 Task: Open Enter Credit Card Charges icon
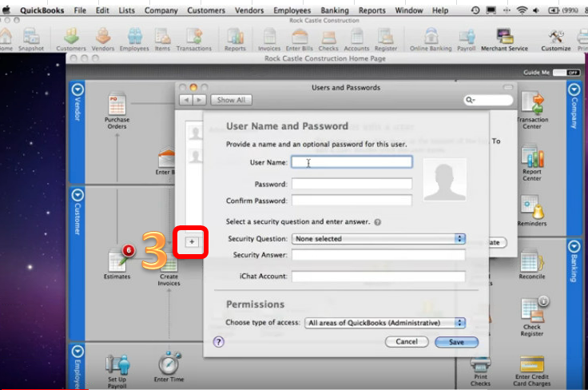pos(532,371)
